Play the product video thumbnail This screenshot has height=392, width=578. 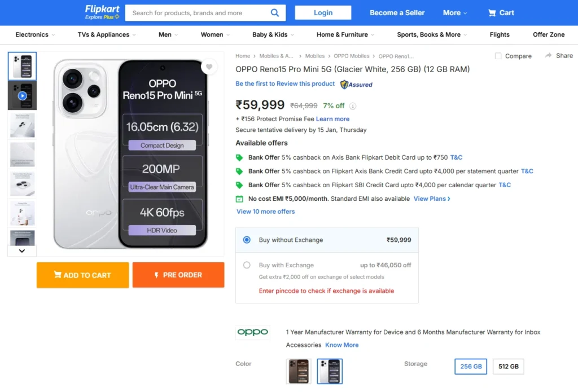22,96
